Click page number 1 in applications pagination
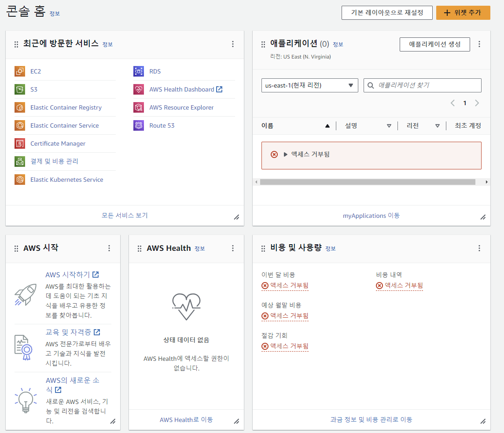The height and width of the screenshot is (433, 504). coord(465,103)
